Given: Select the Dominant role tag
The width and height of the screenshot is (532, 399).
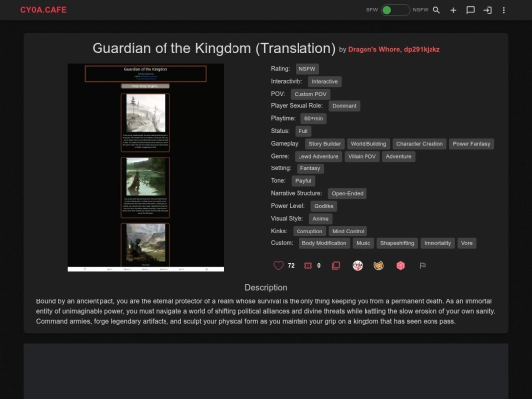Looking at the screenshot, I should click(344, 106).
